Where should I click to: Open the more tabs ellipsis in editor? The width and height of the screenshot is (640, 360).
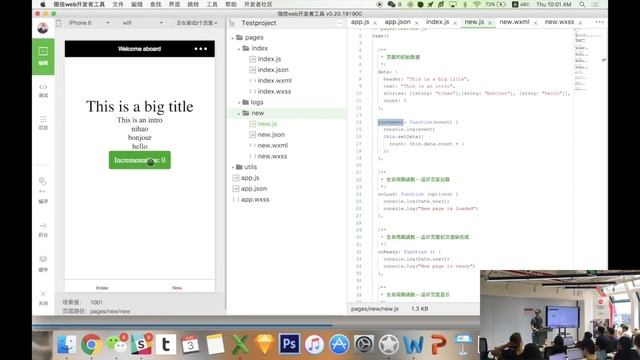599,22
